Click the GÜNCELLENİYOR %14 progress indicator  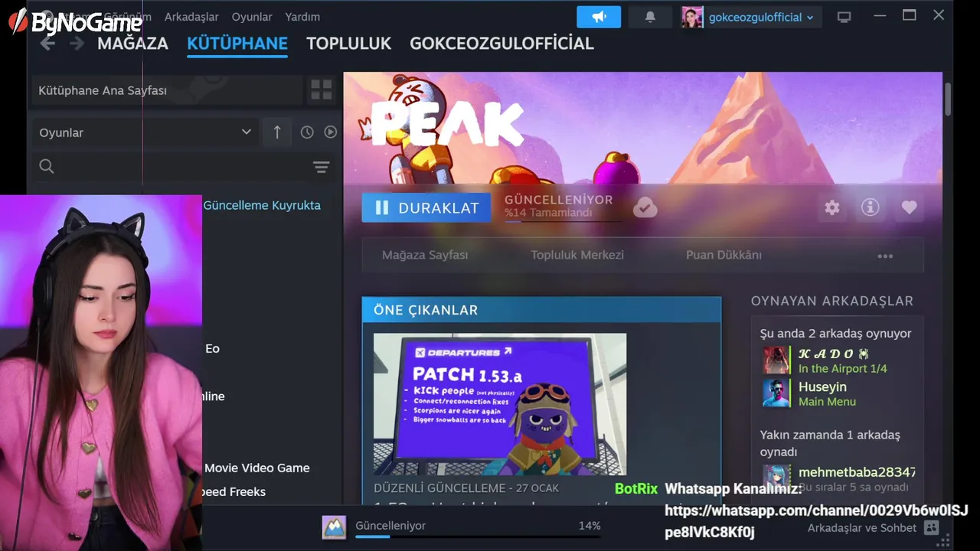tap(562, 207)
